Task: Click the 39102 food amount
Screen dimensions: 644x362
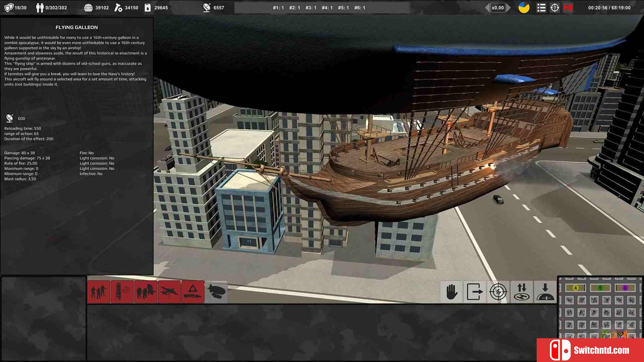Action: click(102, 7)
